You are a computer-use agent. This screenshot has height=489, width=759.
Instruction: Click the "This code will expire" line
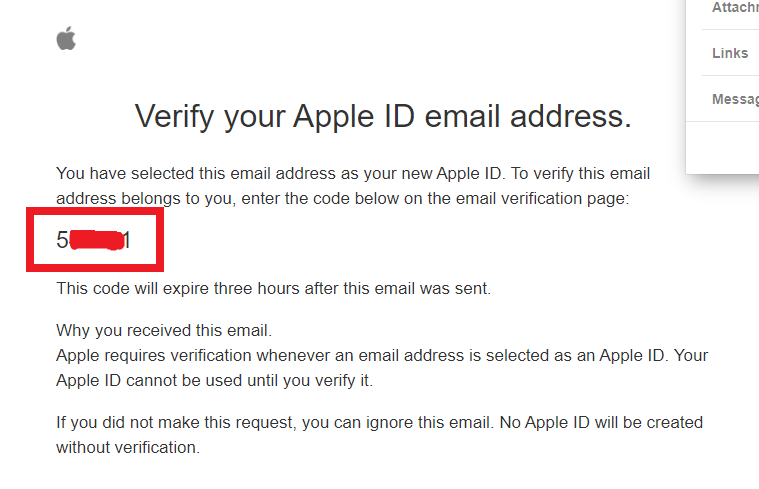(273, 289)
